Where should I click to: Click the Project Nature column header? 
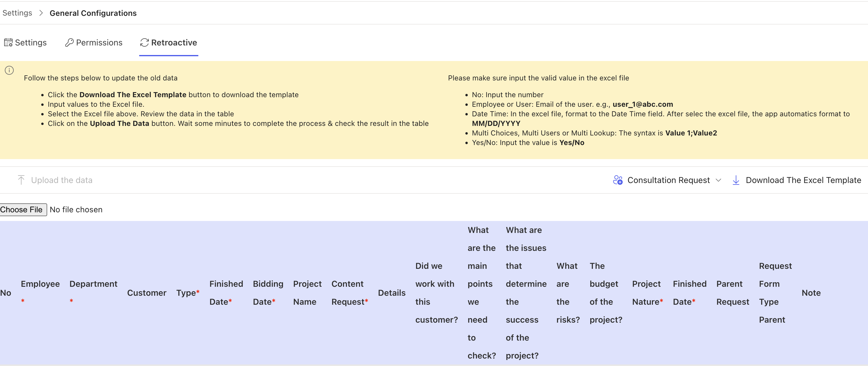(x=646, y=292)
